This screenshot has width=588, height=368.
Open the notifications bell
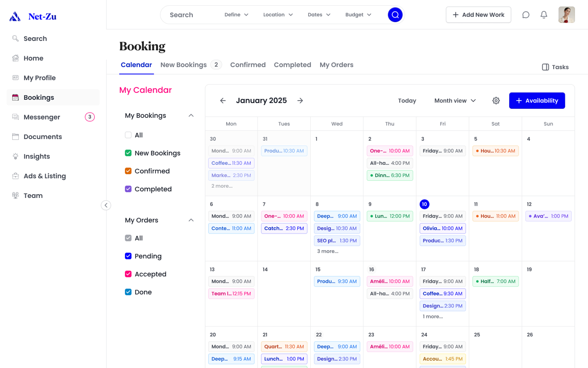[544, 15]
